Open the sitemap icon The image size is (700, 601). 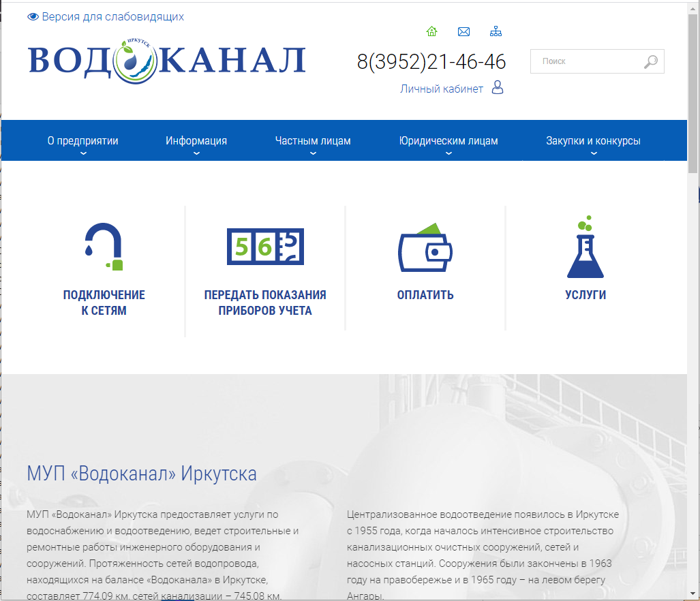[x=496, y=31]
